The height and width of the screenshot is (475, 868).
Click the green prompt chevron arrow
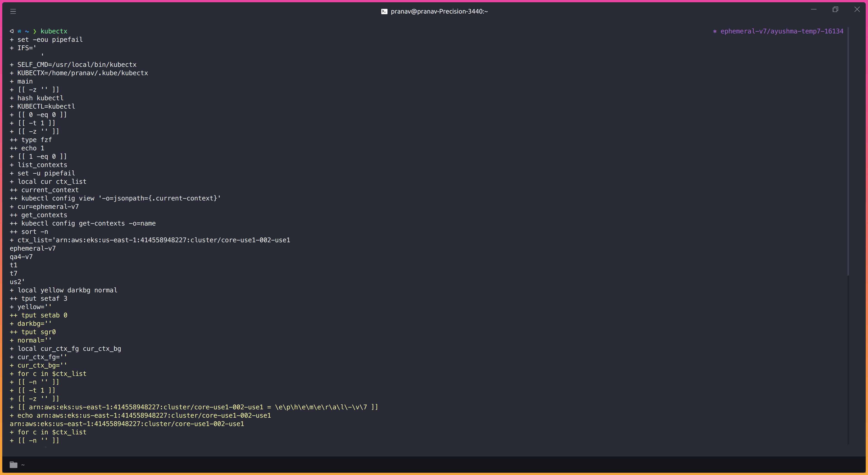coord(34,31)
